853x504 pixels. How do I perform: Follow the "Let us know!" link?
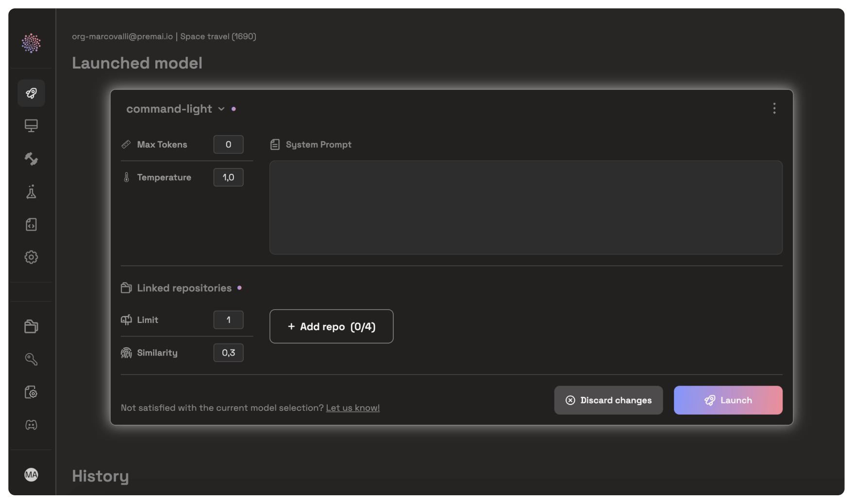pos(352,408)
